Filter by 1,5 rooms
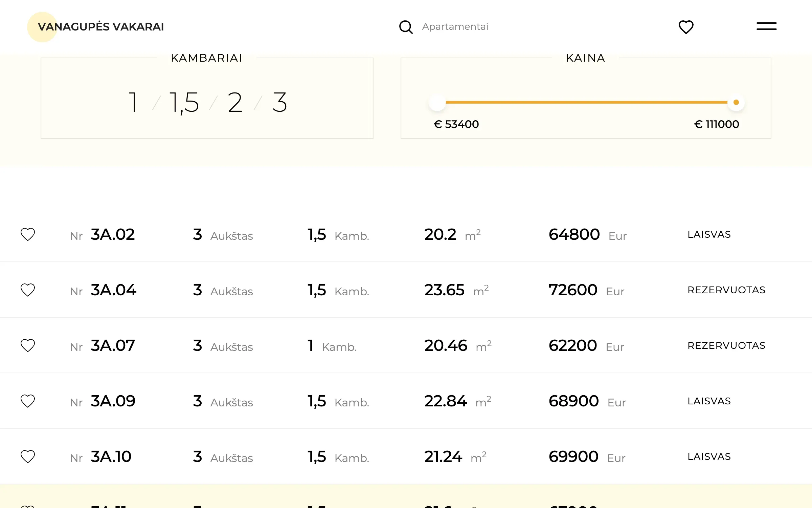The width and height of the screenshot is (812, 508). (184, 103)
